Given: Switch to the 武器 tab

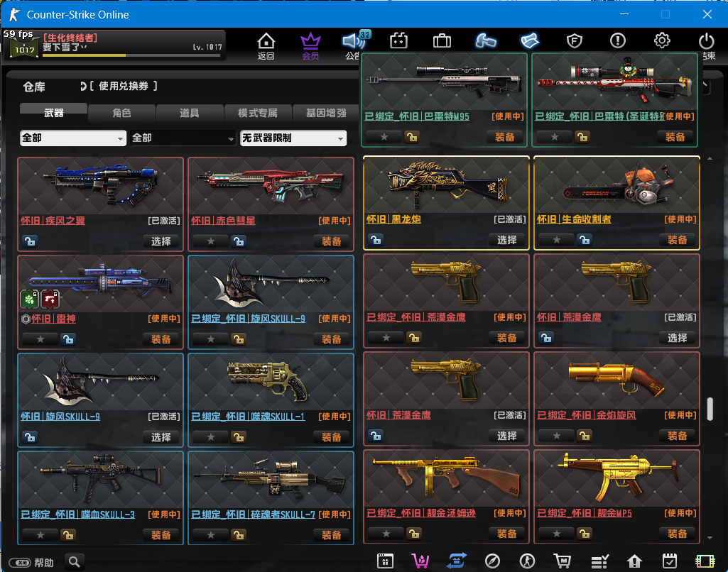Looking at the screenshot, I should (x=53, y=113).
